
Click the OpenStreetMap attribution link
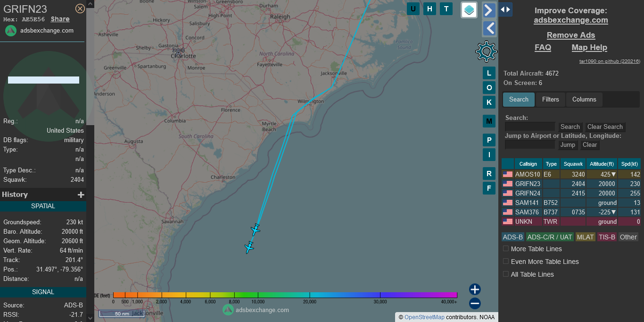[424, 317]
